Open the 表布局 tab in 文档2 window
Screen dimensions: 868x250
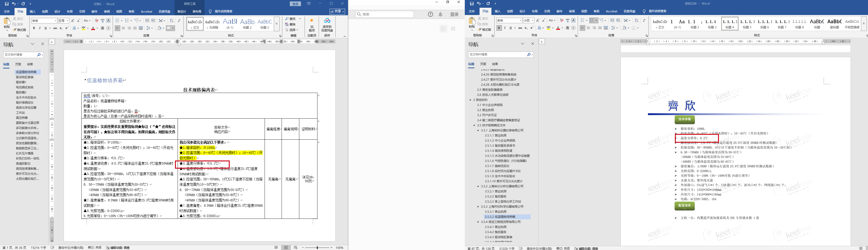click(x=197, y=12)
